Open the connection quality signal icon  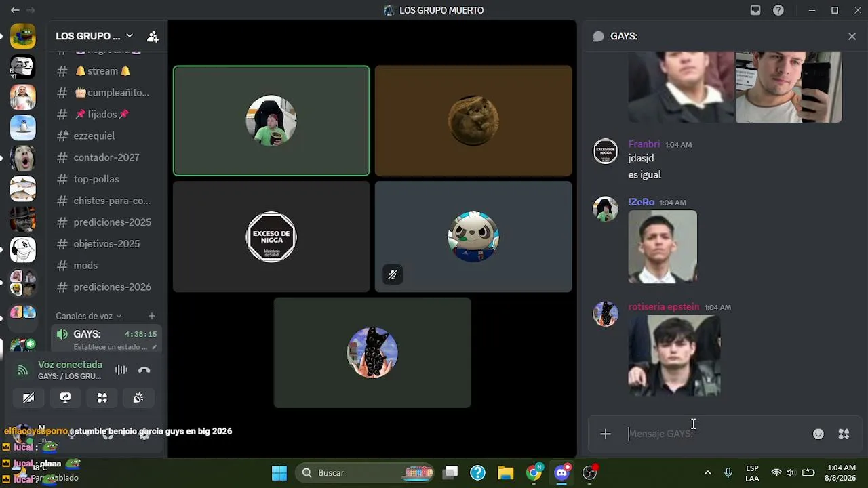pyautogui.click(x=23, y=370)
